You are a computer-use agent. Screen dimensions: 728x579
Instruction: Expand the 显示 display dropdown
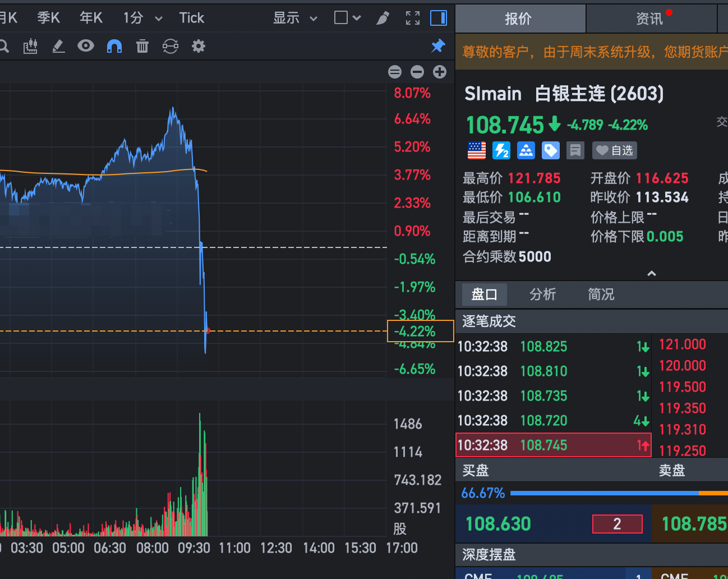click(x=295, y=19)
